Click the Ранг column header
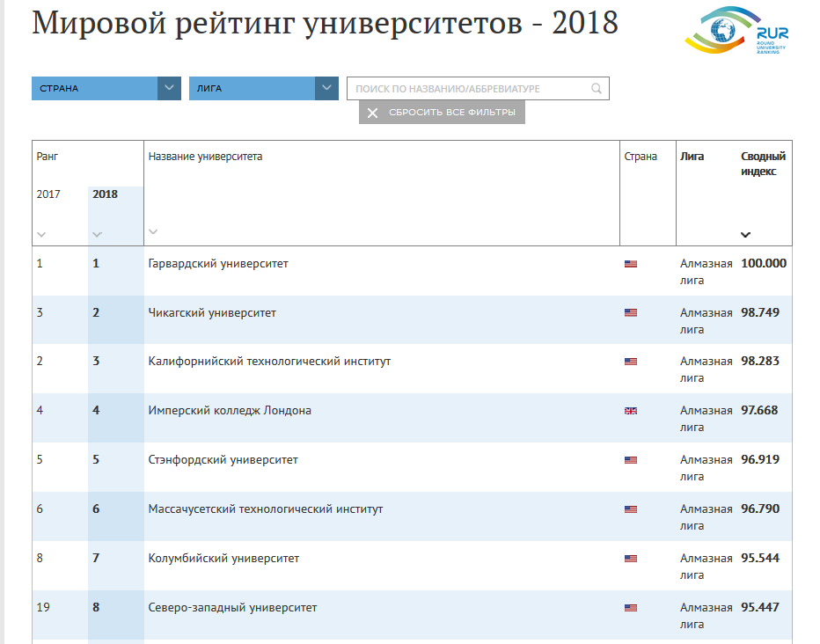Image resolution: width=820 pixels, height=644 pixels. [x=47, y=157]
